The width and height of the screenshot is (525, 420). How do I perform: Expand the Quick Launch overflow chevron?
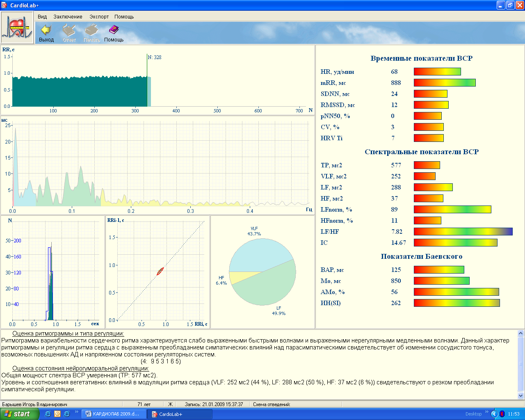(x=77, y=412)
